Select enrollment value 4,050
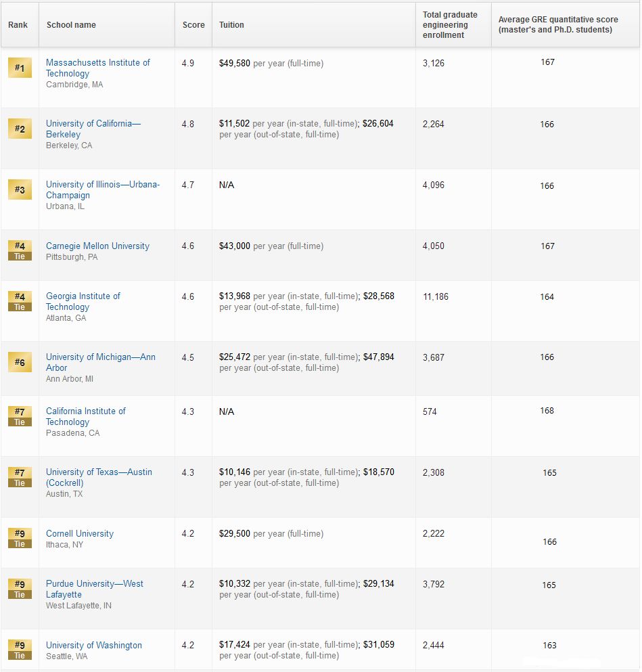Image resolution: width=642 pixels, height=672 pixels. click(434, 246)
